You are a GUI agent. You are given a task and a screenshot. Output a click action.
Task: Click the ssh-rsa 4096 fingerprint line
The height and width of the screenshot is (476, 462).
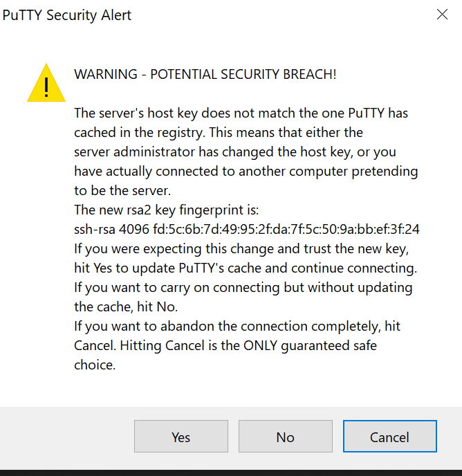coord(247,229)
